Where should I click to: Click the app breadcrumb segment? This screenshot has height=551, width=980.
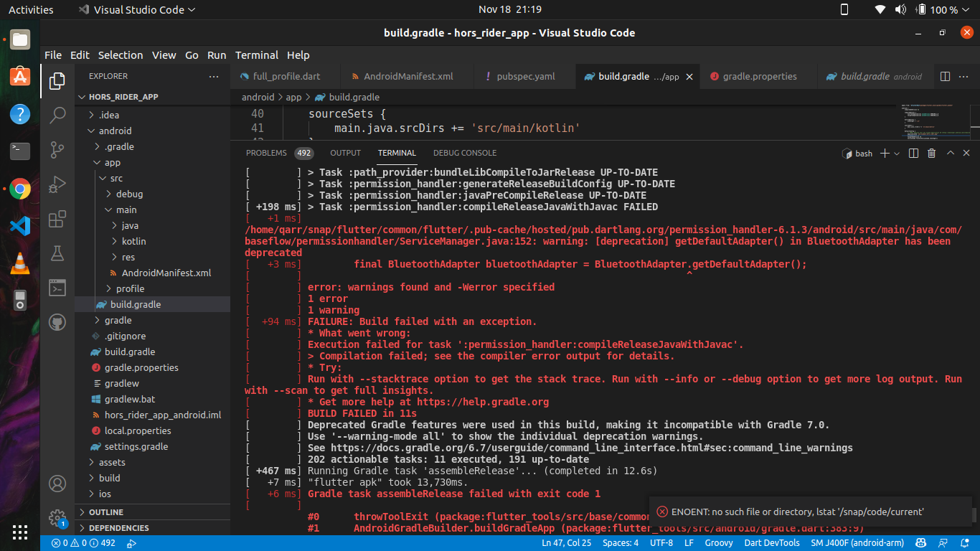coord(293,97)
